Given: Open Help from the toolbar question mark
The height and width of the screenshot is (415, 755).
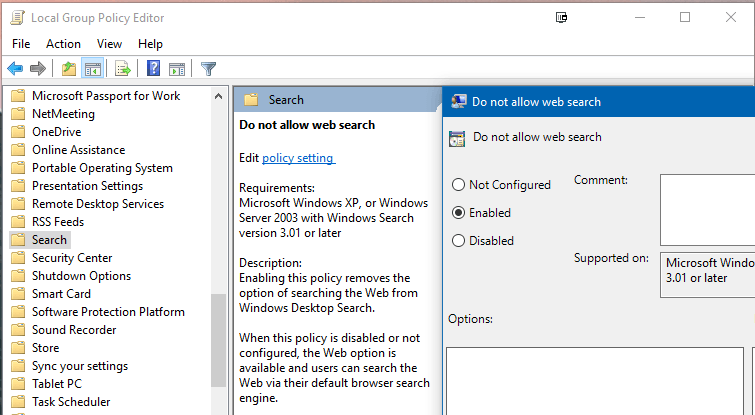Looking at the screenshot, I should tap(153, 68).
